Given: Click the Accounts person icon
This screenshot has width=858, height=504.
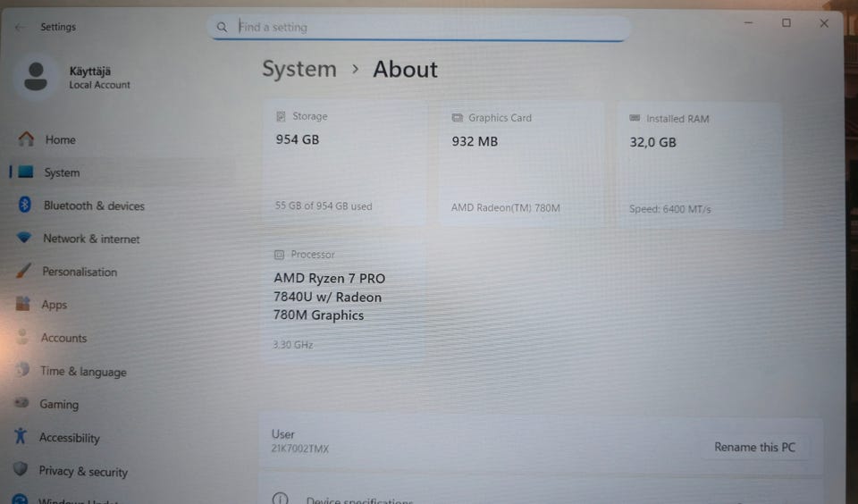Looking at the screenshot, I should 21,337.
